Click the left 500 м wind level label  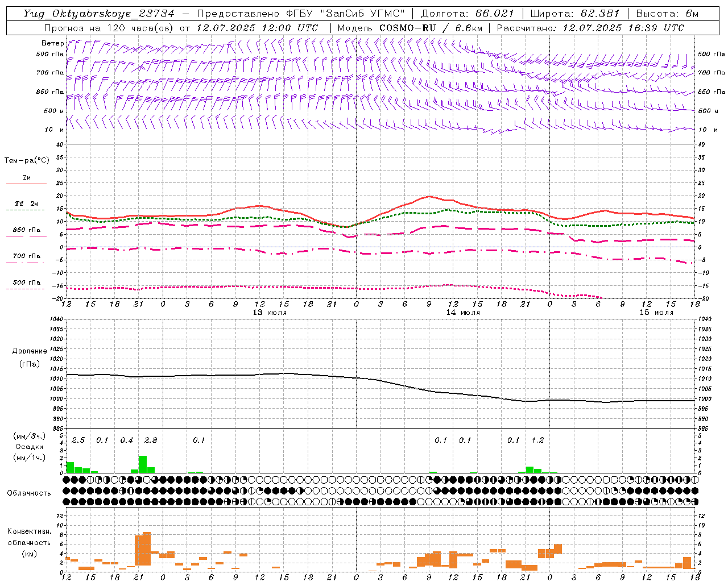[54, 111]
